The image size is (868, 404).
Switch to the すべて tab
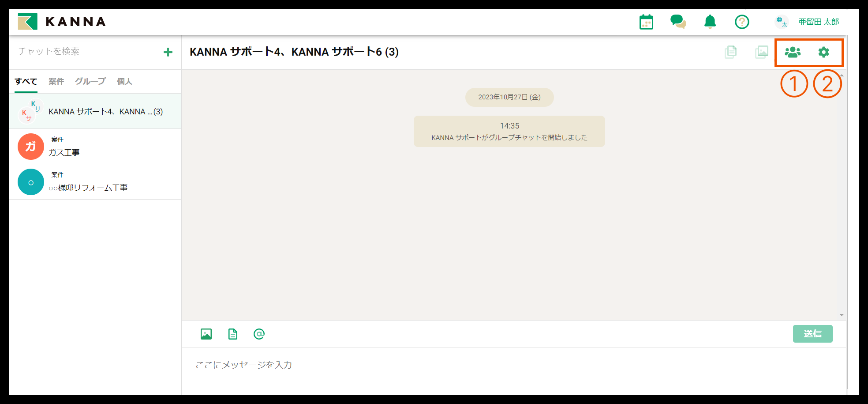click(x=26, y=82)
